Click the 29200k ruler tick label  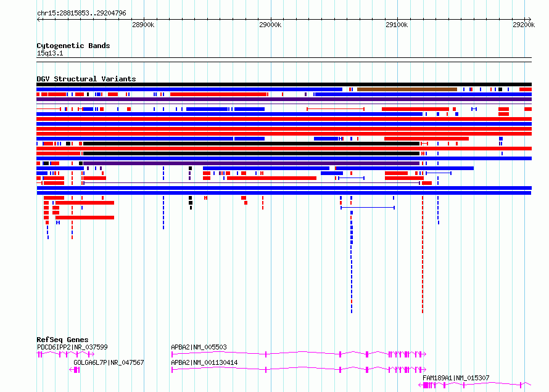click(524, 25)
